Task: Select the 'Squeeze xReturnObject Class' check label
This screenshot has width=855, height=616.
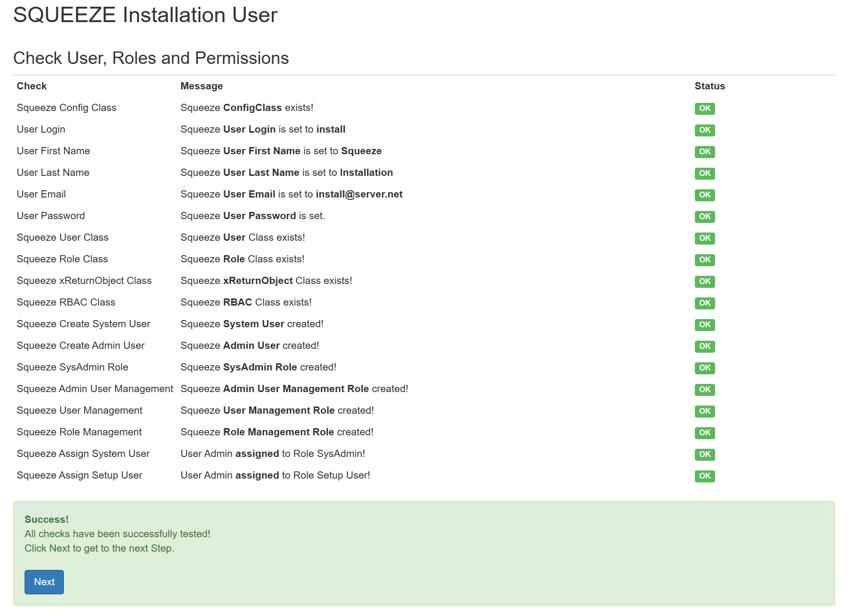Action: 84,281
